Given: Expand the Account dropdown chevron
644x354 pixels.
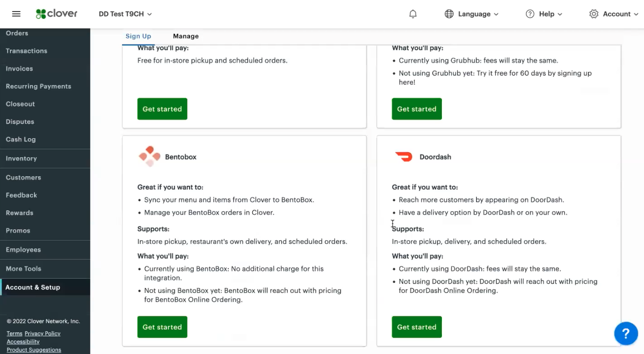Looking at the screenshot, I should 636,14.
